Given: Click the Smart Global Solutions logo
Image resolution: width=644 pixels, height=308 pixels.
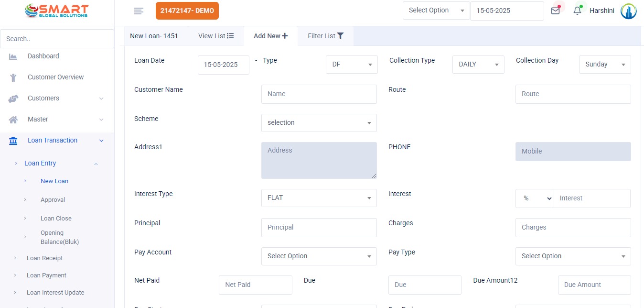Looking at the screenshot, I should tap(57, 11).
